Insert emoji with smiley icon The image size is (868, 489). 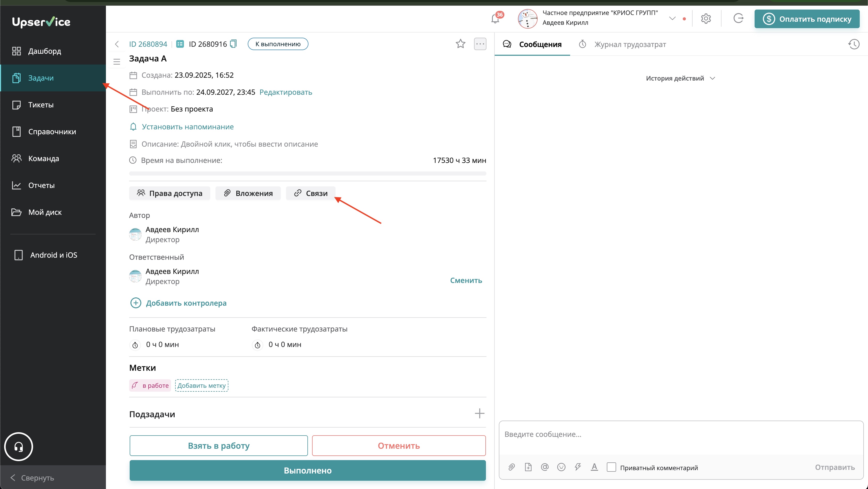click(x=561, y=467)
